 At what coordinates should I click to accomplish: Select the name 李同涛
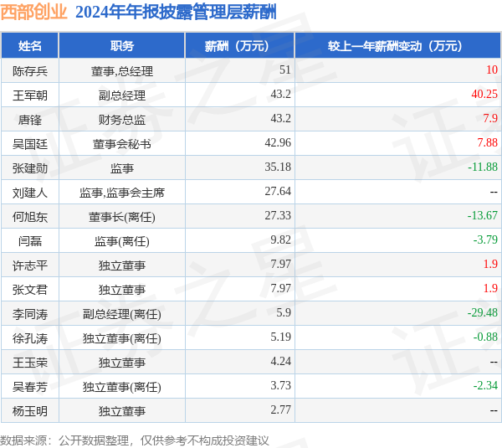point(30,314)
